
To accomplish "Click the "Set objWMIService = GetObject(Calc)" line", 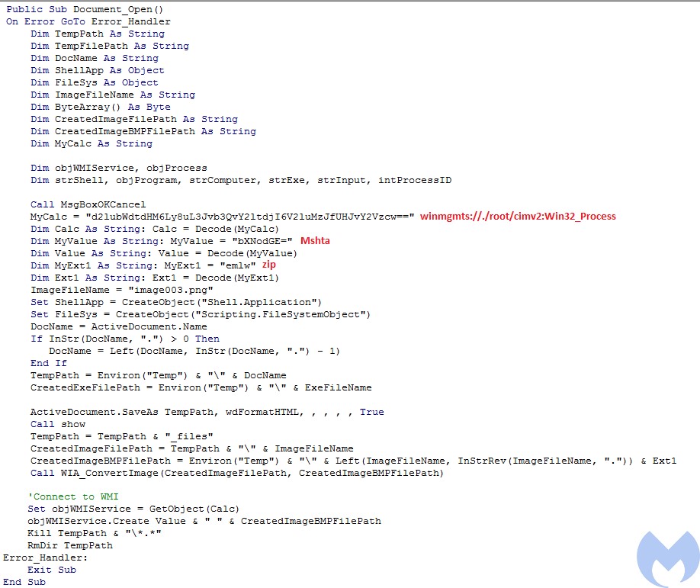I will [x=133, y=509].
